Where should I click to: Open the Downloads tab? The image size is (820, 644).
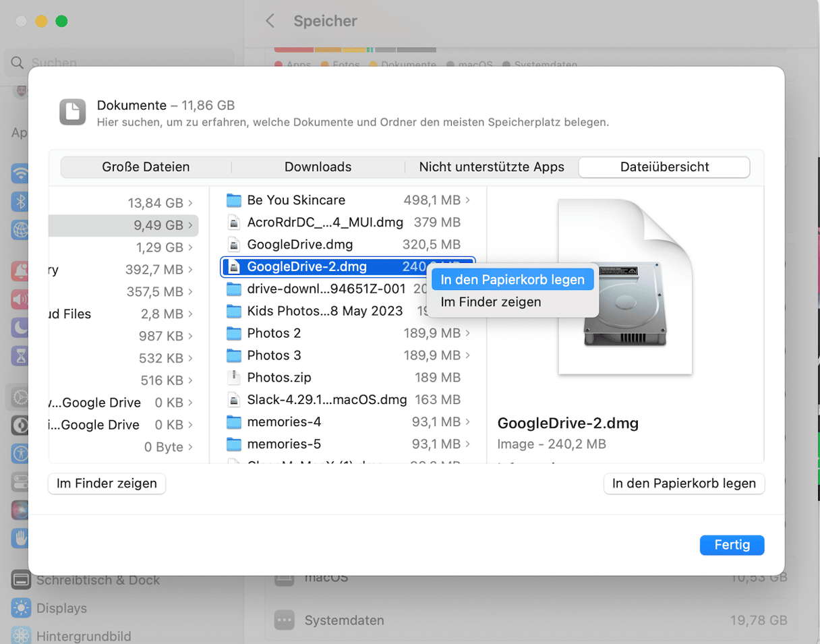coord(318,167)
